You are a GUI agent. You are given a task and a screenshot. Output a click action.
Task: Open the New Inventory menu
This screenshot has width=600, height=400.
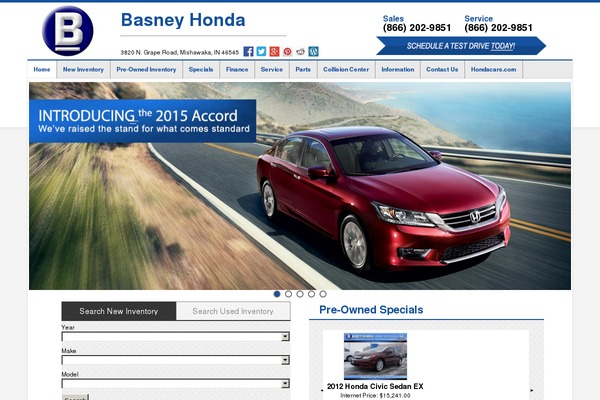click(x=83, y=70)
